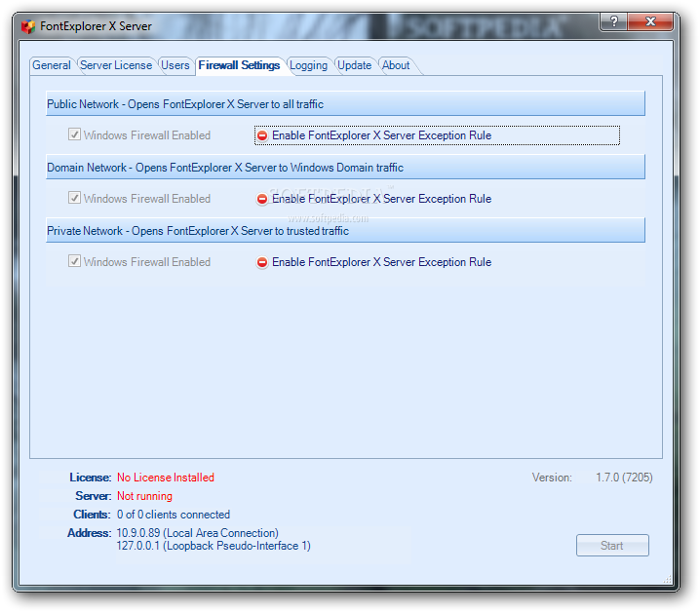Click the 'No License Installed' status text

click(x=166, y=478)
